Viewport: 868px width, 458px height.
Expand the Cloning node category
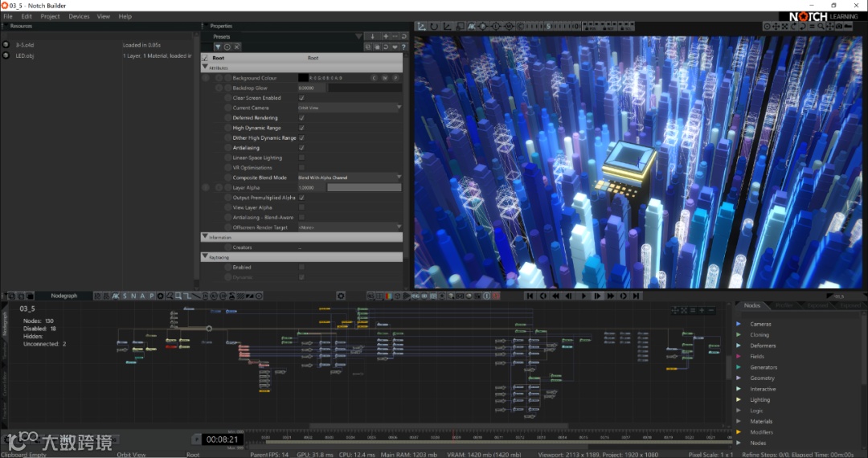[739, 334]
